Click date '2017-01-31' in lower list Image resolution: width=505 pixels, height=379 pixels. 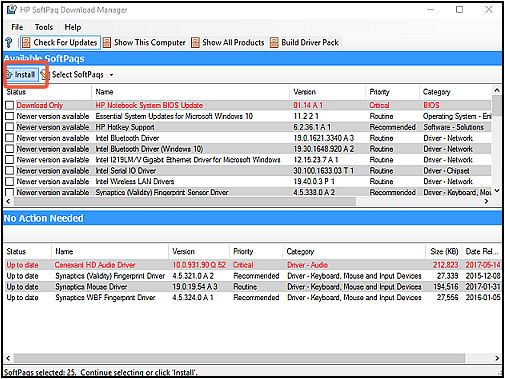point(483,287)
